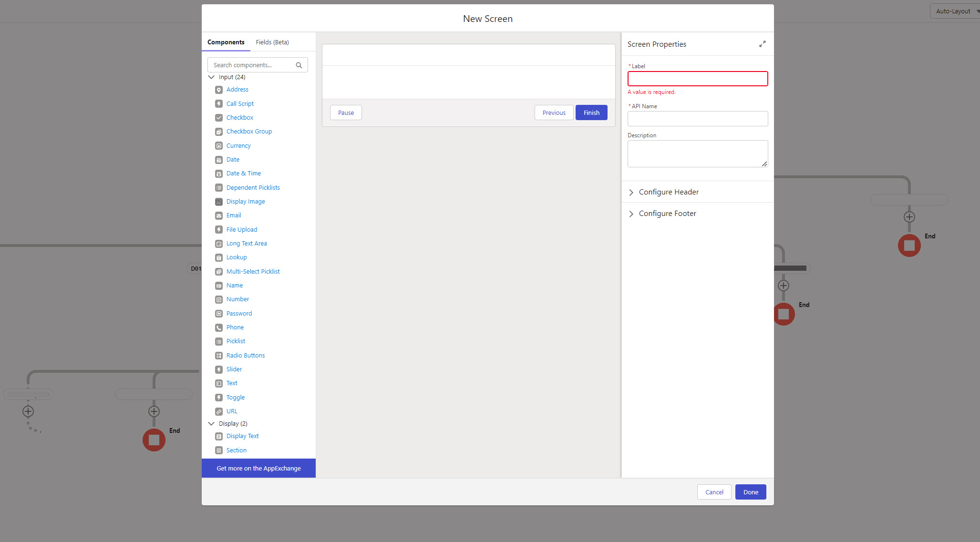Open the Components tab

click(x=226, y=42)
